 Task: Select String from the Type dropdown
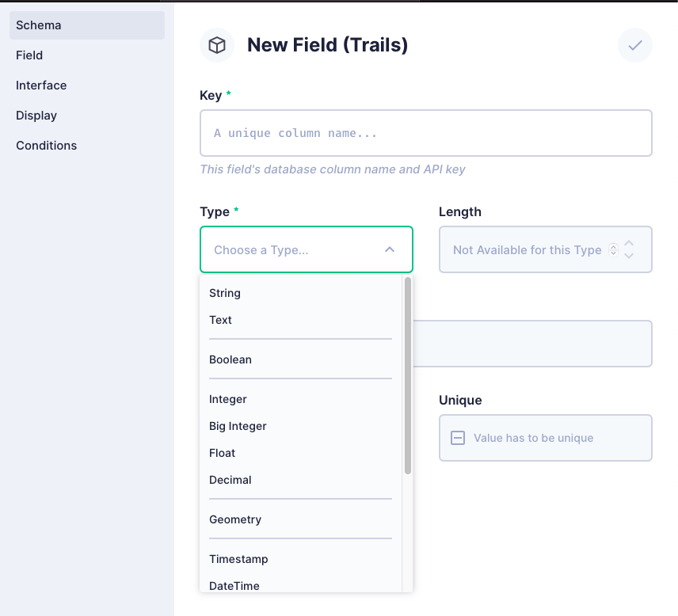[224, 293]
